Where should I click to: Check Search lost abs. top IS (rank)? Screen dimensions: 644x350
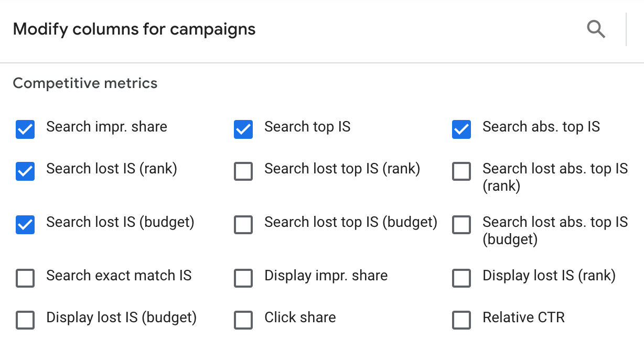tap(461, 171)
